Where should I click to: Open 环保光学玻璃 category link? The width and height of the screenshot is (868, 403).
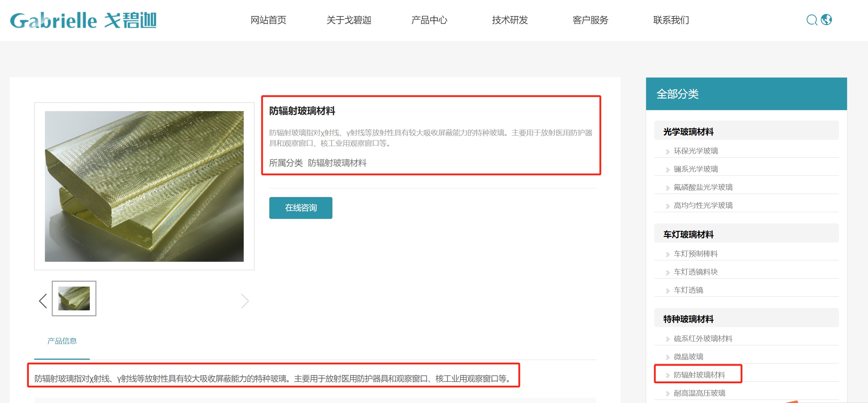tap(696, 151)
